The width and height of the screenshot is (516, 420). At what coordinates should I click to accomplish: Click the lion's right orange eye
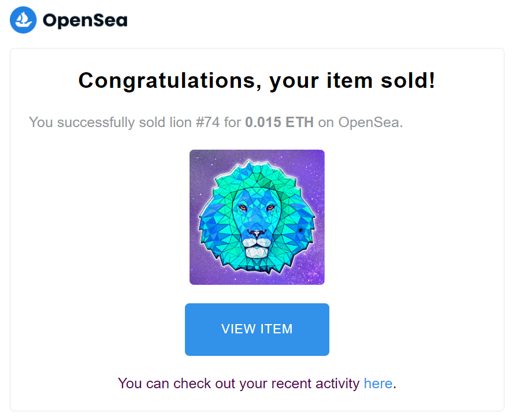pyautogui.click(x=271, y=207)
